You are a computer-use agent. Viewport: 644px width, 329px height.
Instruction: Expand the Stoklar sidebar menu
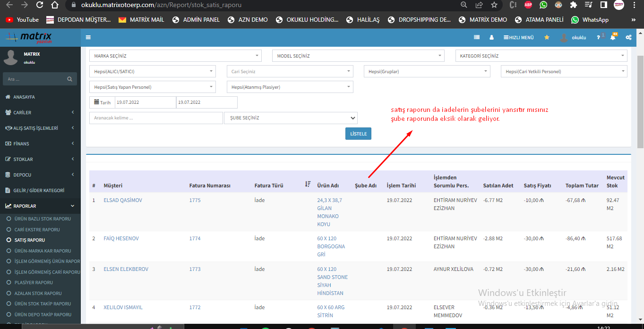pyautogui.click(x=40, y=159)
